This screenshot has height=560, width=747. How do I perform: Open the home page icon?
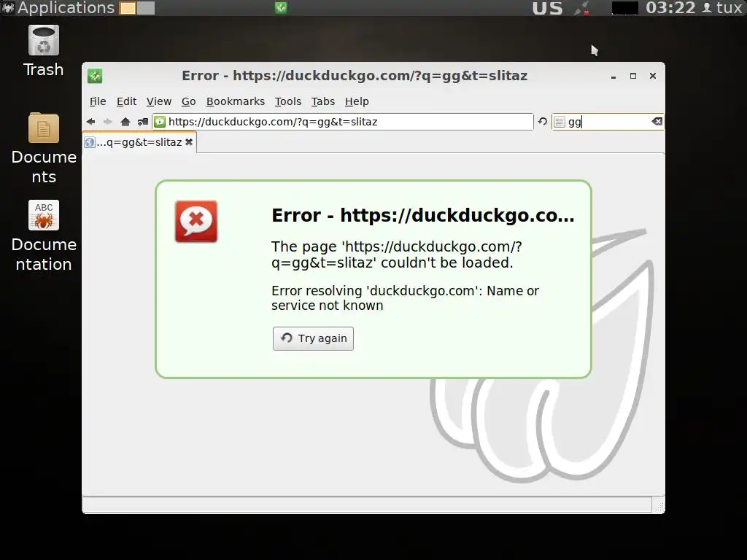(x=125, y=122)
